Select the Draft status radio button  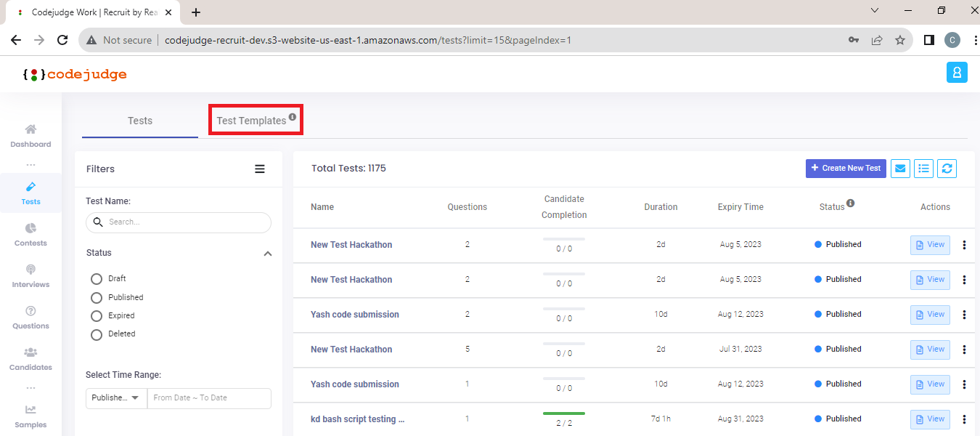click(x=96, y=278)
